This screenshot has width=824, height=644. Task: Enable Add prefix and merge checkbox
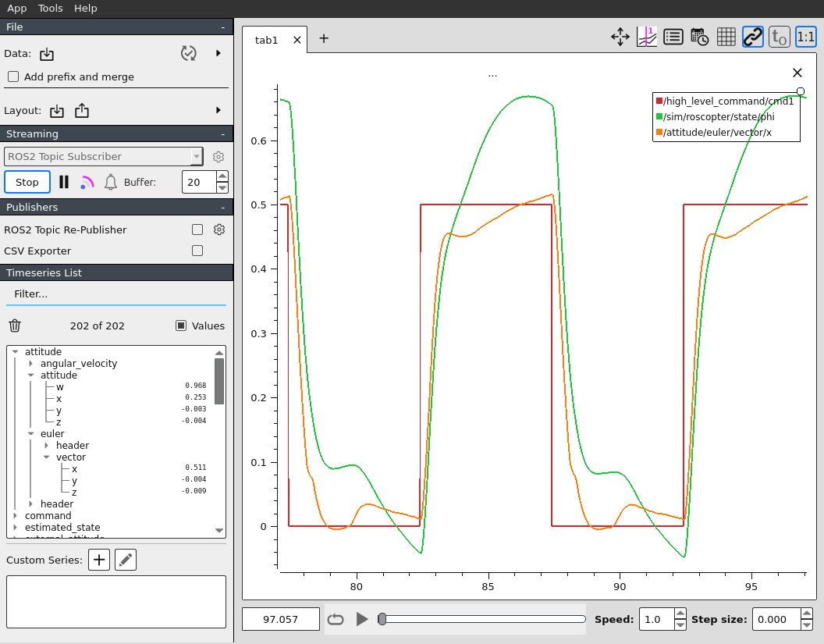(13, 76)
